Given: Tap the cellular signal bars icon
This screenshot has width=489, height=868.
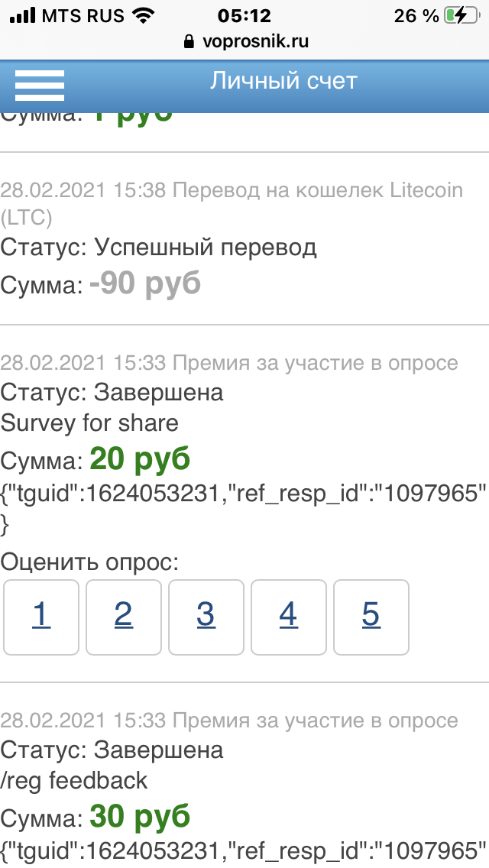Looking at the screenshot, I should [24, 15].
